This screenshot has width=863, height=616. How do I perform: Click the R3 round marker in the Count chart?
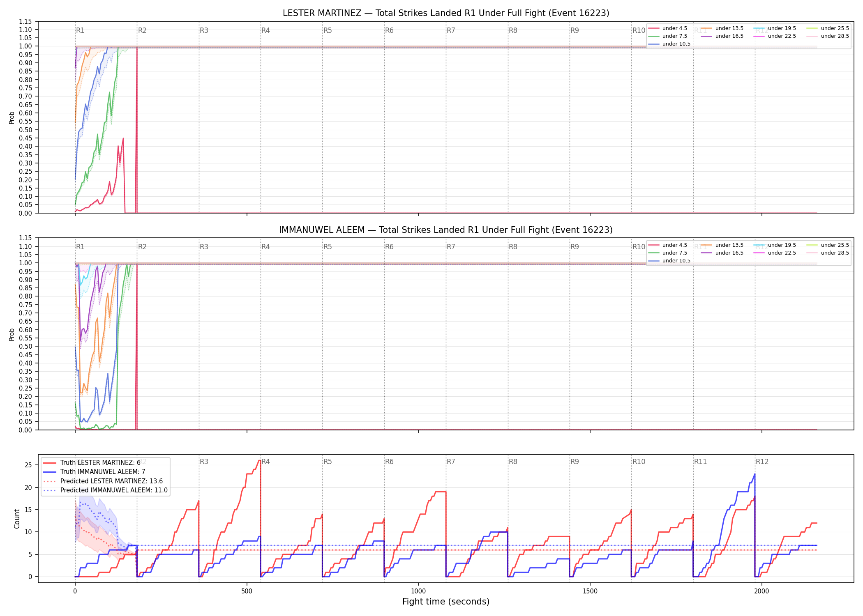204,462
